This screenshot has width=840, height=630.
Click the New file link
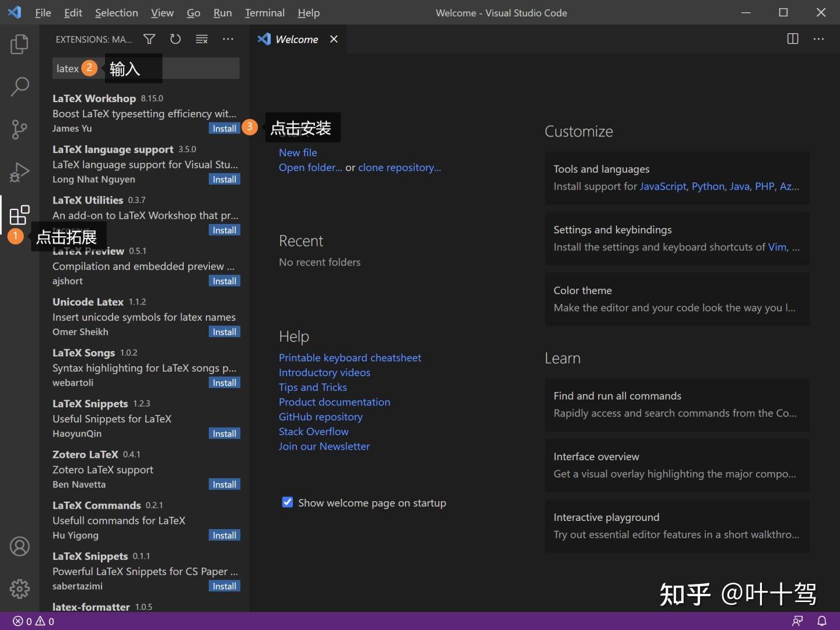(x=298, y=152)
